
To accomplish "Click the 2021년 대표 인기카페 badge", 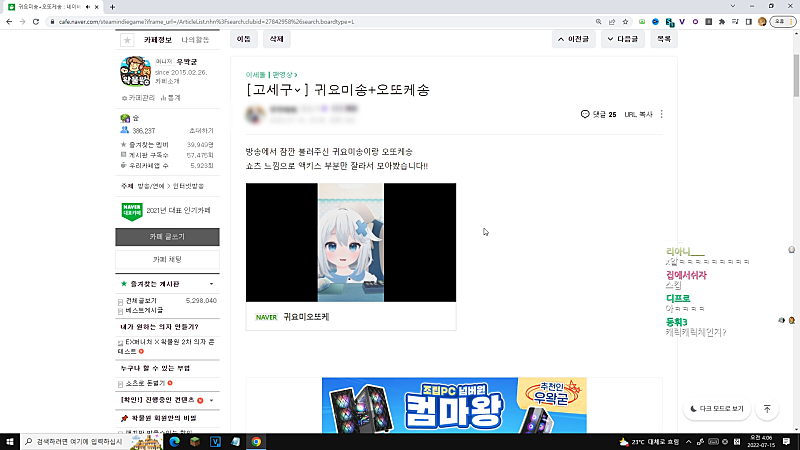I will point(166,211).
